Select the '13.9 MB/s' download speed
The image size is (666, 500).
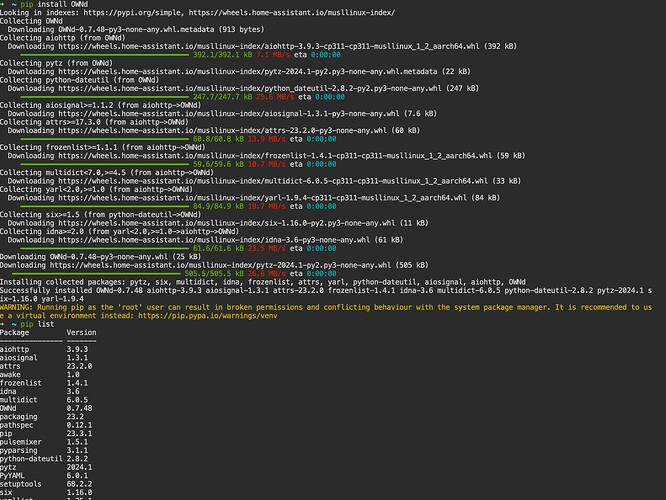pos(267,139)
